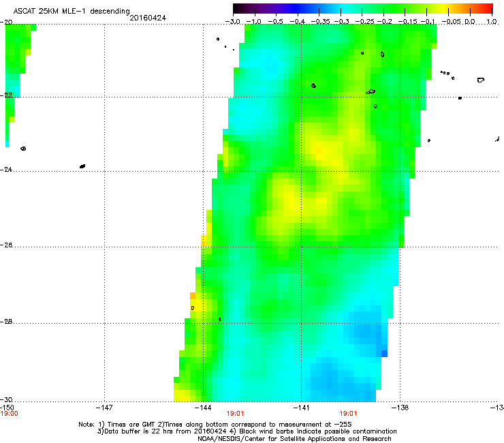Click the 'Note: 1) Times are GMT' line

[x=215, y=425]
